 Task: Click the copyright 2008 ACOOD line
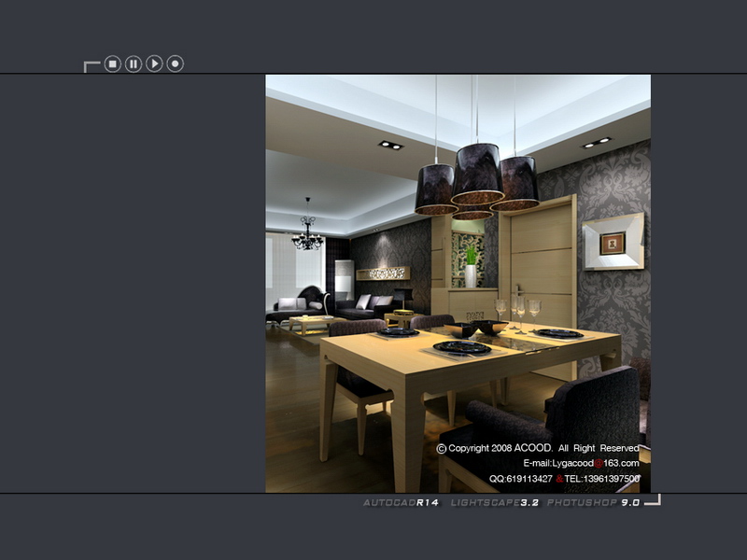click(x=538, y=448)
